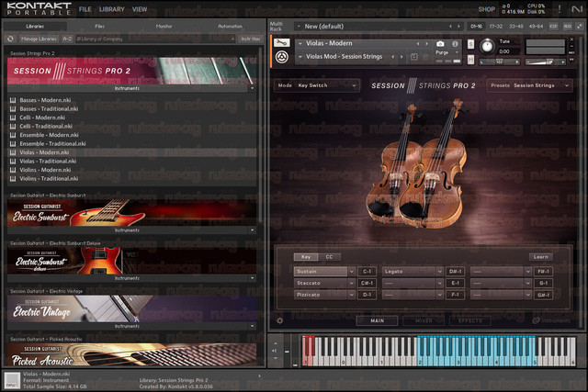
Task: Mute the Violas - Modern instrument
Action: coord(470,59)
